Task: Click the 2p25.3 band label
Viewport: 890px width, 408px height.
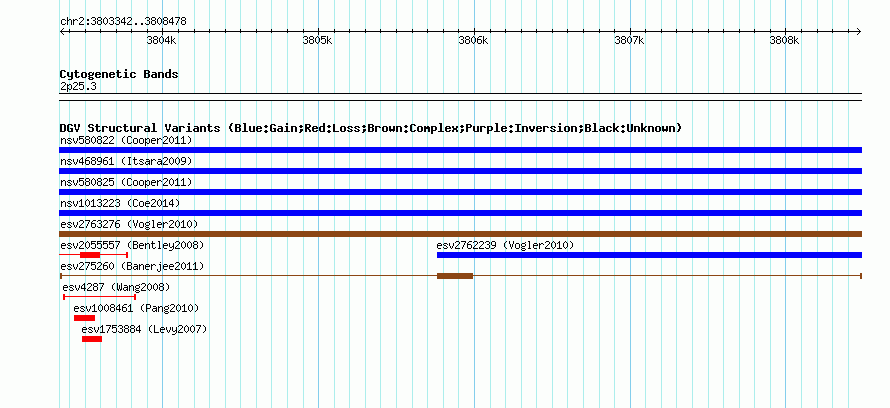Action: click(78, 86)
